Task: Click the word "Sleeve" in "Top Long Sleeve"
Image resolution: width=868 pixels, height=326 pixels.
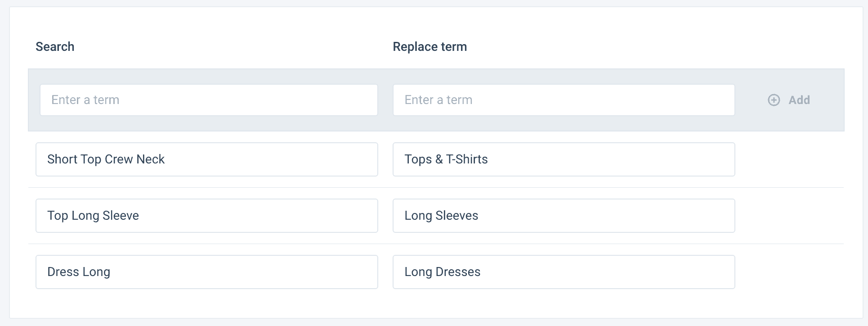Action: click(121, 216)
